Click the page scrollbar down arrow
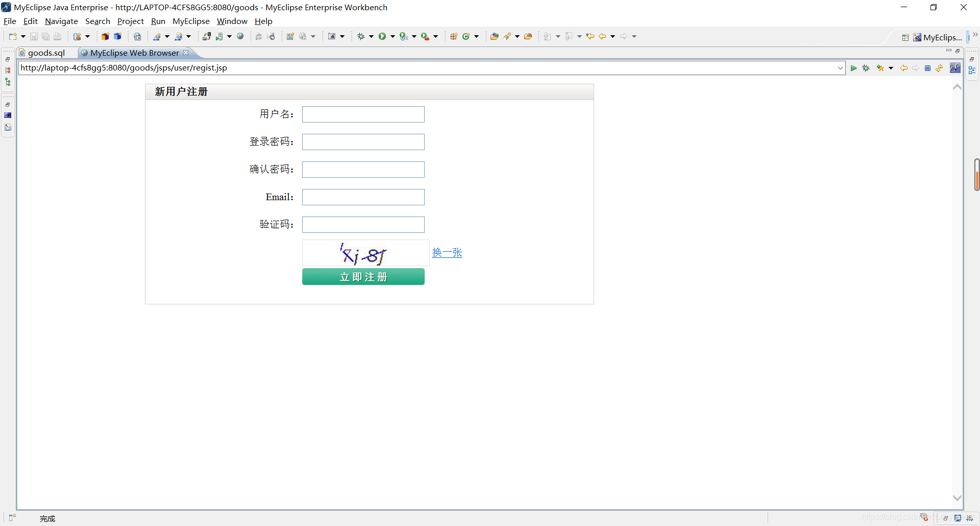The height and width of the screenshot is (526, 980). tap(957, 498)
